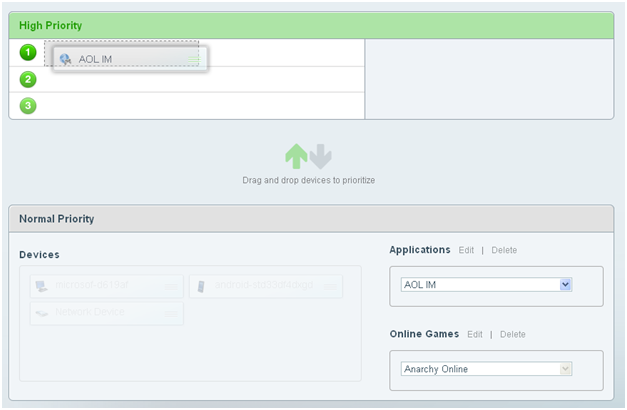This screenshot has height=410, width=627.
Task: Click the drag handle on AOL IM item
Action: coord(192,59)
